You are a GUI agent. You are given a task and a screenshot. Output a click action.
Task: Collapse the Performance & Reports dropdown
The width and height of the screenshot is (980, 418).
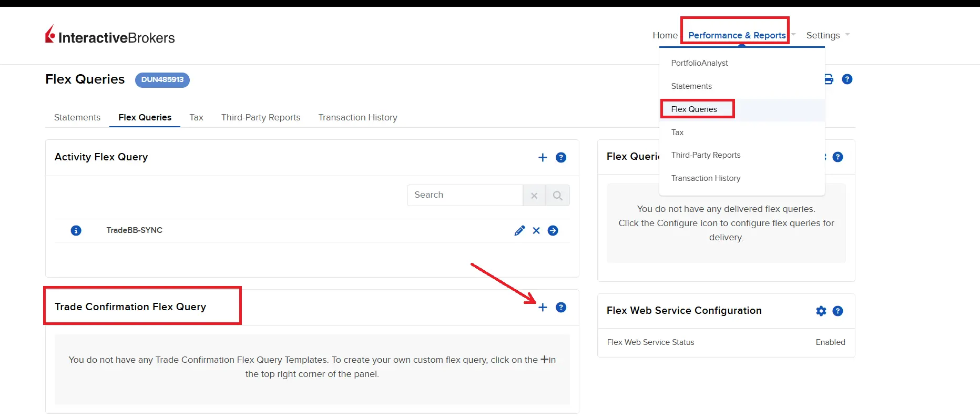[x=737, y=35]
